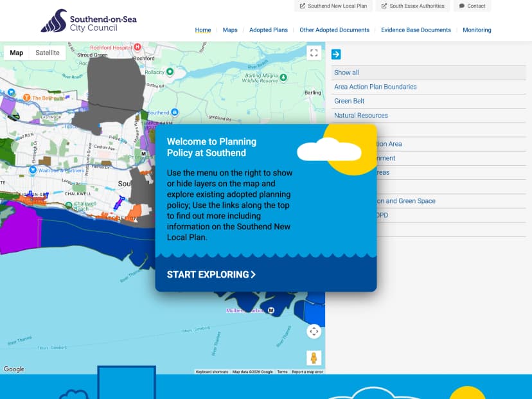This screenshot has width=532, height=399.
Task: Open the Home navigation item
Action: click(203, 30)
